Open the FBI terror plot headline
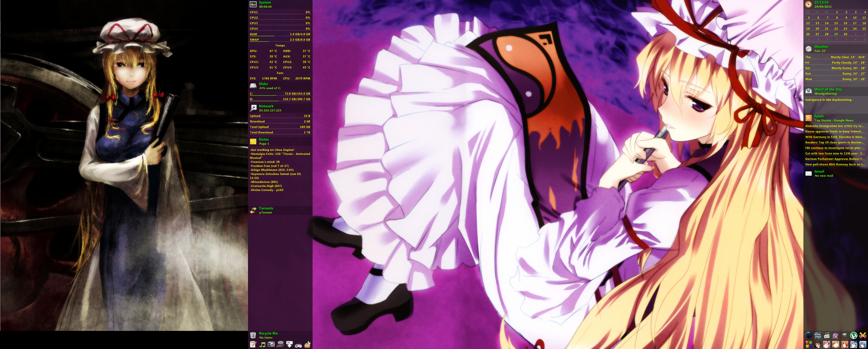Screen dimensions: 868x349 point(835,148)
